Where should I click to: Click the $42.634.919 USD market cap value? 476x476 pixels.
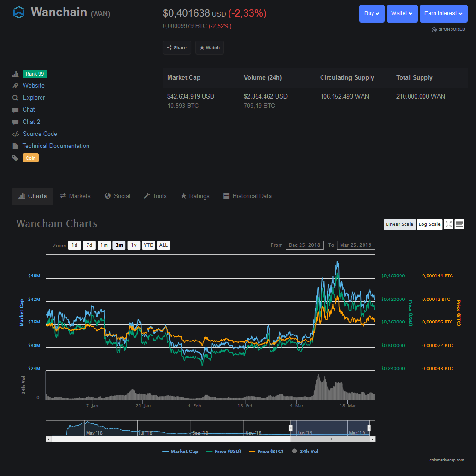[191, 96]
